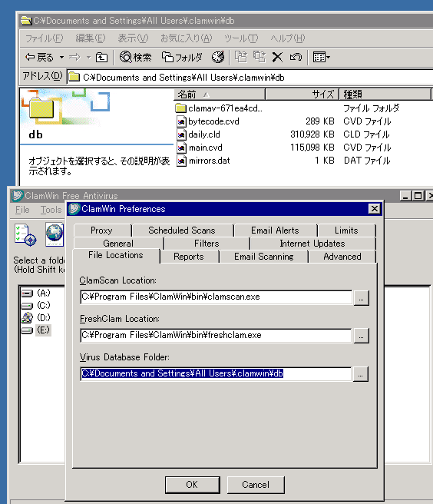Select floppy drive (A:) in ClamWin list
Image resolution: width=433 pixels, height=504 pixels.
35,293
